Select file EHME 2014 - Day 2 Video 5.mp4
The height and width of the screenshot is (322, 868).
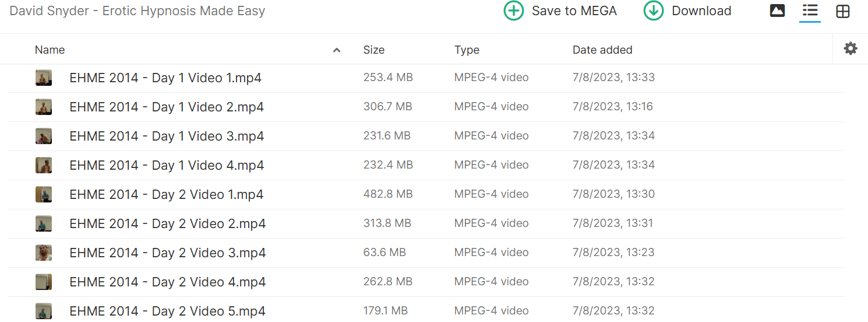(x=168, y=311)
